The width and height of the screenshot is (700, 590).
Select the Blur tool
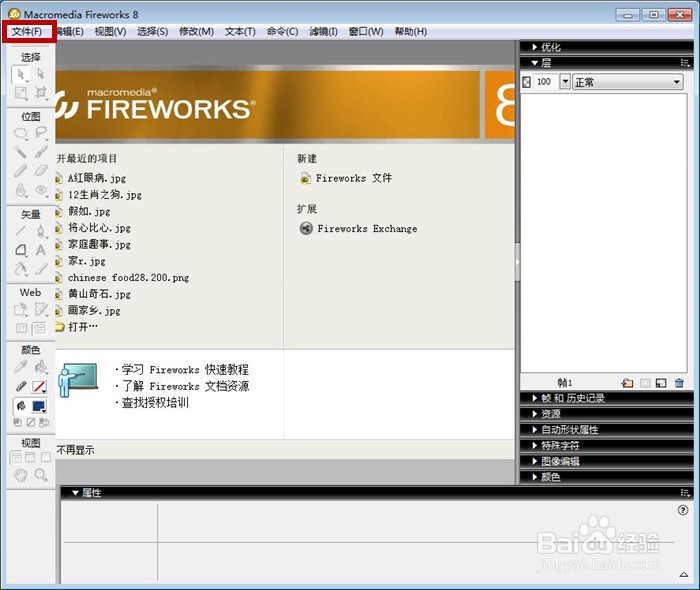pos(21,190)
